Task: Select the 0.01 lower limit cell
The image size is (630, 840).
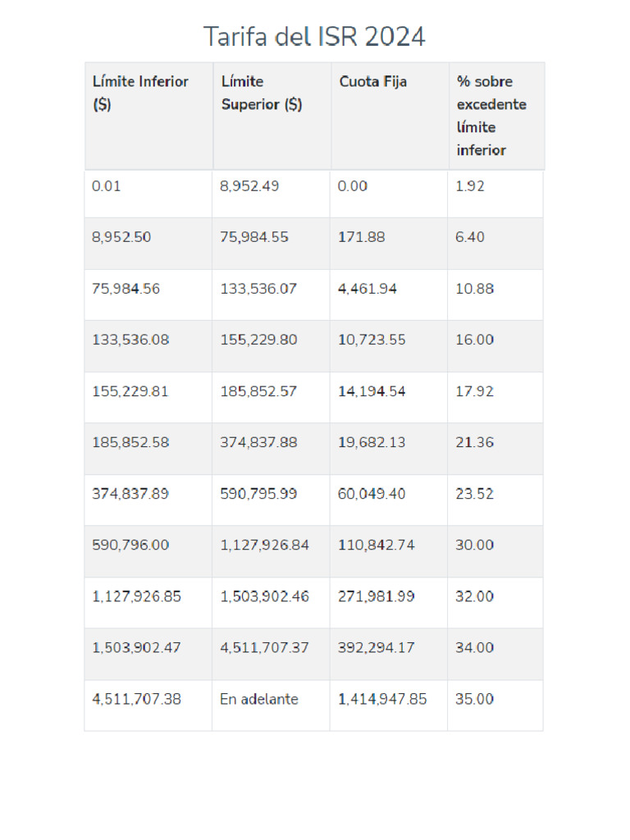Action: click(107, 186)
